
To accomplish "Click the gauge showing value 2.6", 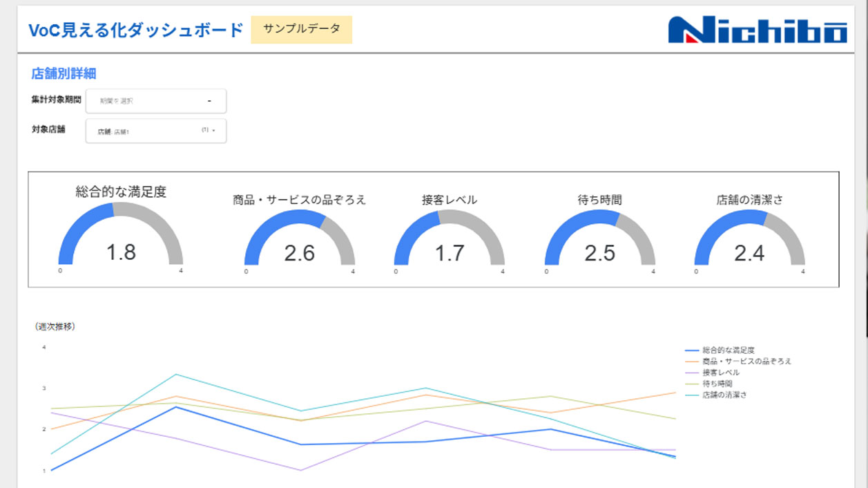I will tap(298, 252).
